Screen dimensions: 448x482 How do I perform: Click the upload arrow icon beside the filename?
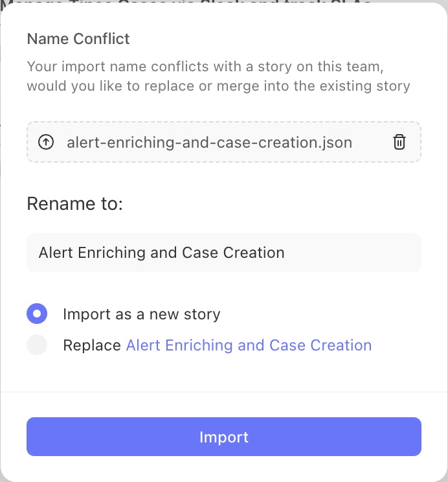(x=46, y=142)
